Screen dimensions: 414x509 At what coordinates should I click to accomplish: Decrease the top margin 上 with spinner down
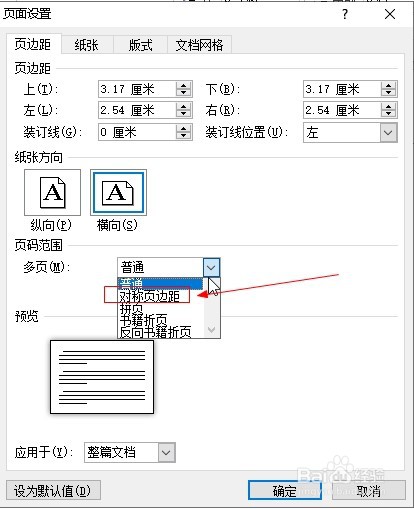(183, 93)
